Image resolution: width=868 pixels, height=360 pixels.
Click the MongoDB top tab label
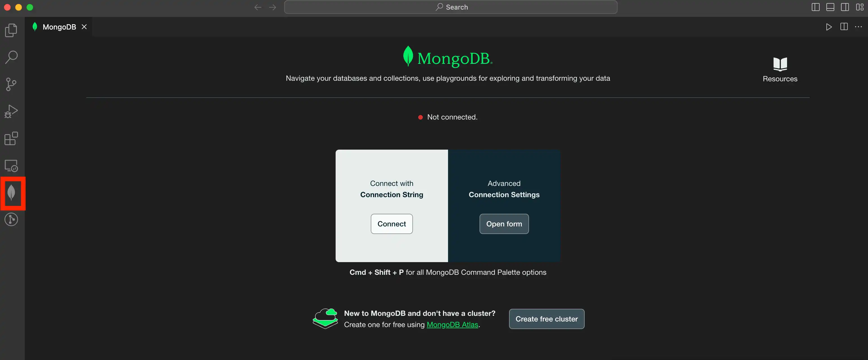point(59,26)
